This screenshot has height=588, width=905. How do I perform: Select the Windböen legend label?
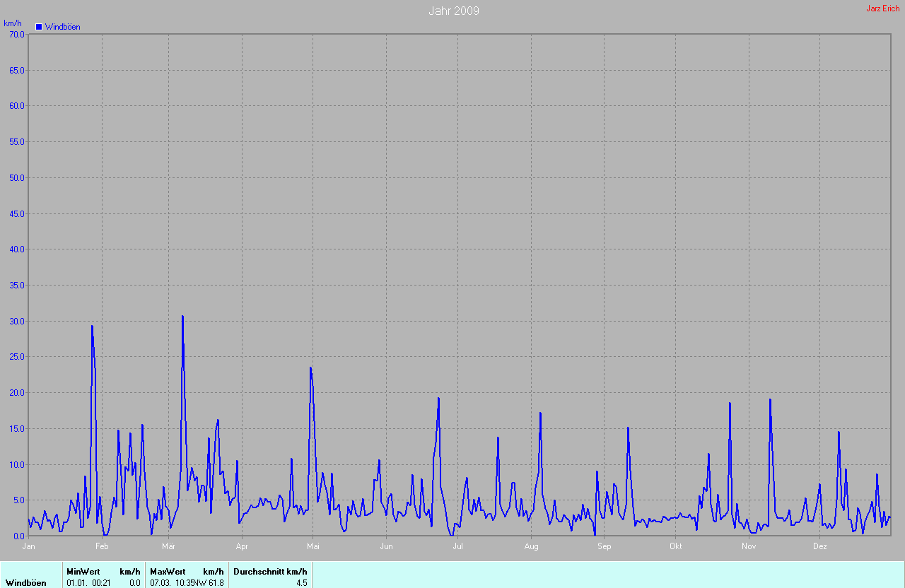pyautogui.click(x=62, y=27)
